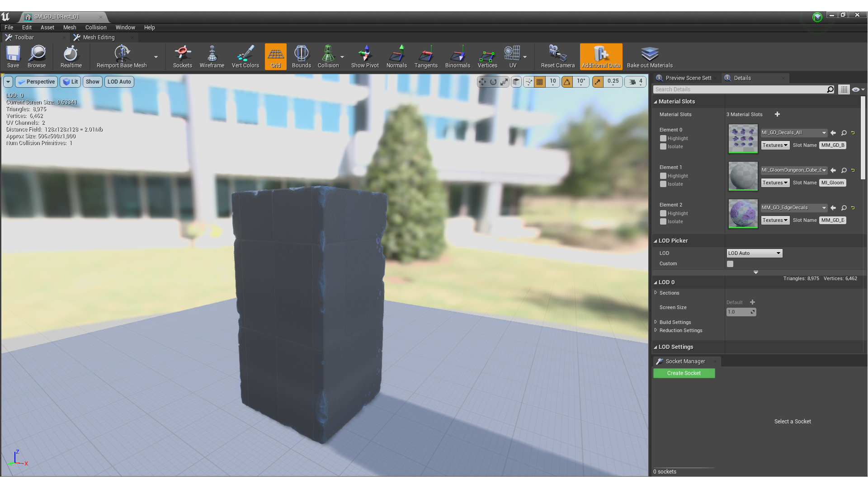Toggle Realtime viewport rendering
The width and height of the screenshot is (868, 488).
[x=71, y=56]
